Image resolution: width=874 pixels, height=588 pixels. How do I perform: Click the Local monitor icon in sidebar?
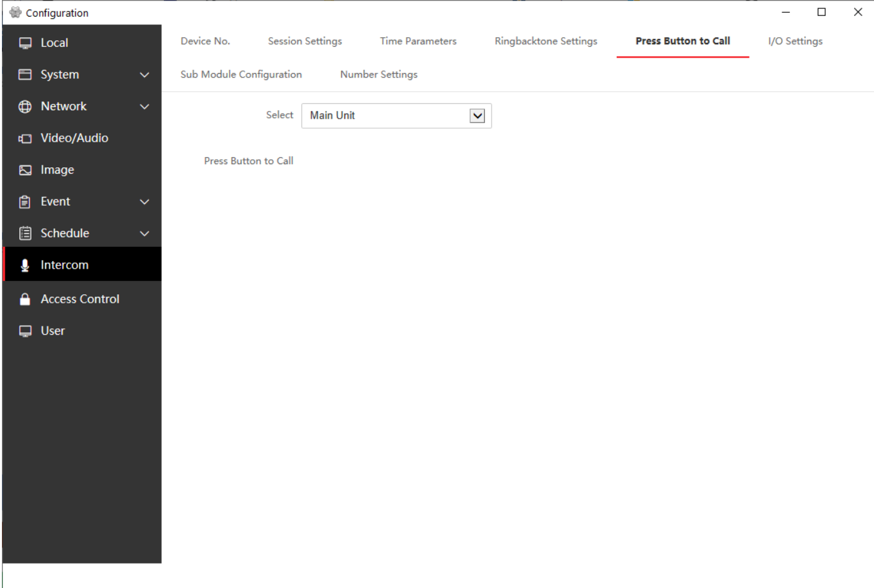point(25,43)
